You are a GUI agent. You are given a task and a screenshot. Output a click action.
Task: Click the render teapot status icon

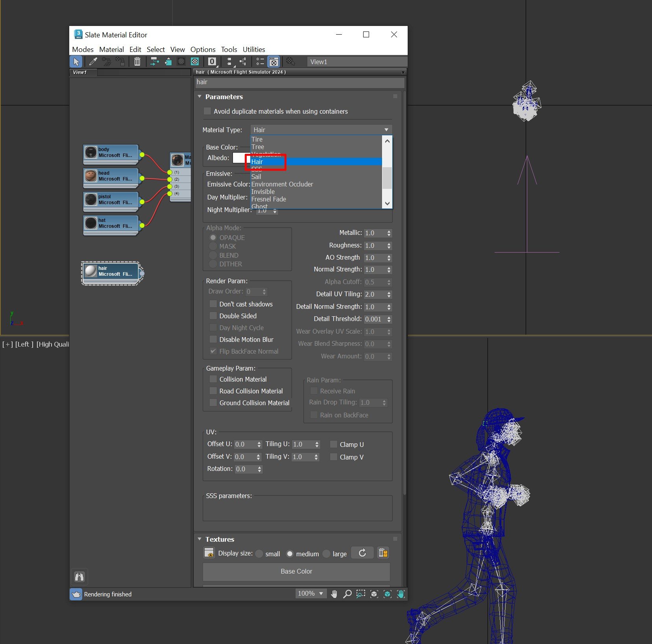click(x=76, y=594)
